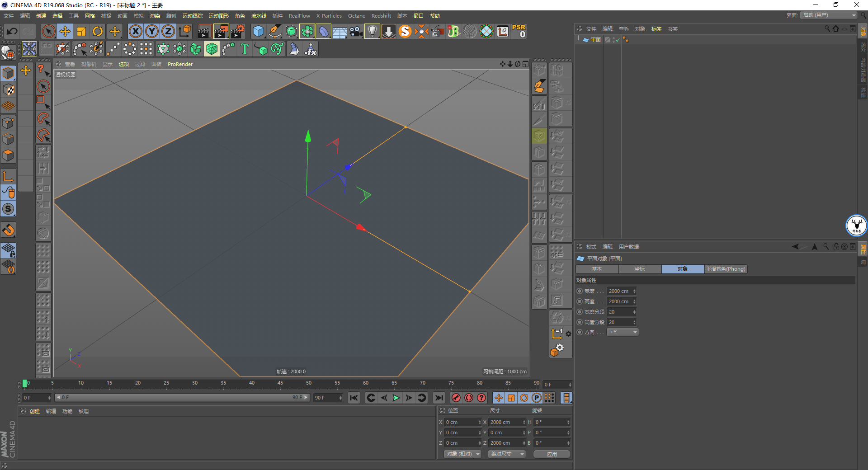Open the 对象 (相对) coordinate dropdown
The width and height of the screenshot is (868, 470).
coord(463,454)
